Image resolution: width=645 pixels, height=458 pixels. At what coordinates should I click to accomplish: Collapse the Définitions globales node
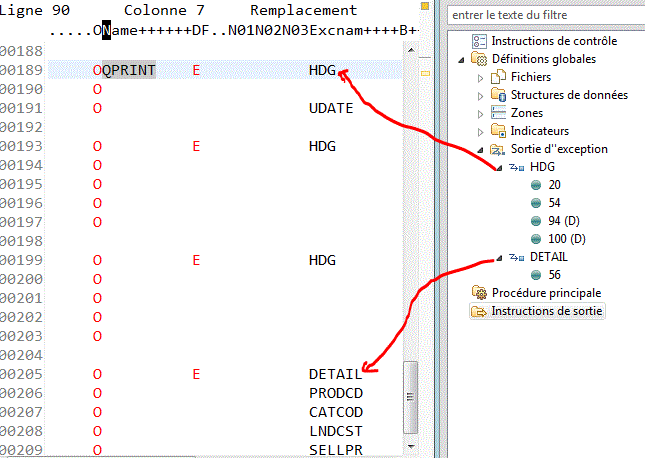click(461, 60)
